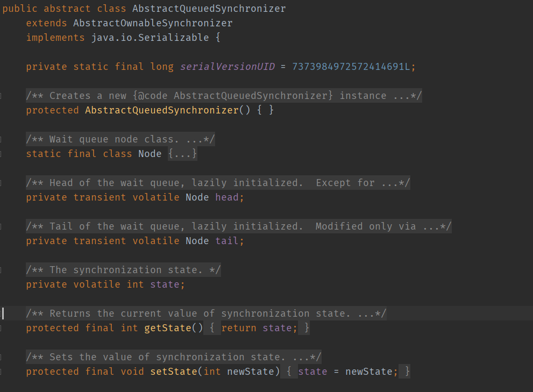Click the getState method name
Image resolution: width=533 pixels, height=392 pixels.
[168, 328]
